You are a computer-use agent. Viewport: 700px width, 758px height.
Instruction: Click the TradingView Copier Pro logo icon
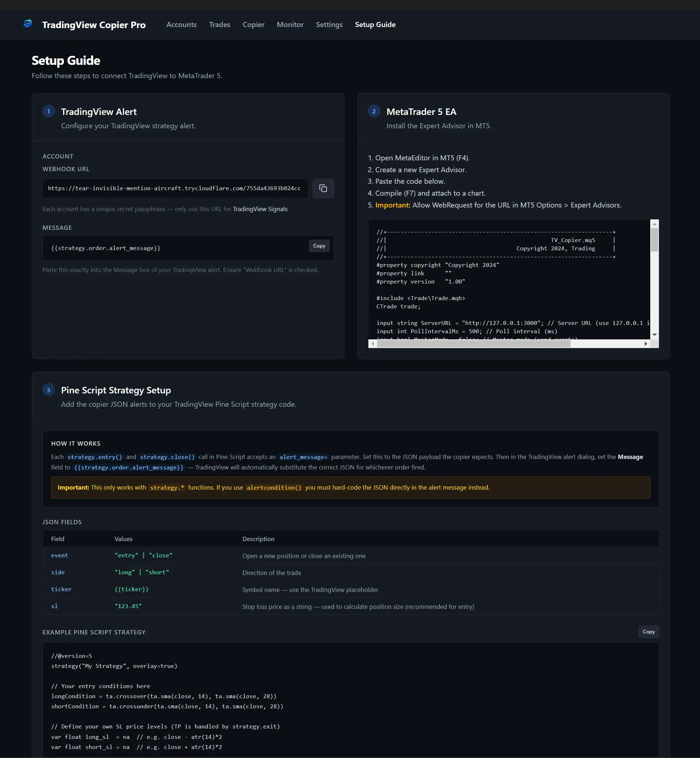click(x=28, y=24)
